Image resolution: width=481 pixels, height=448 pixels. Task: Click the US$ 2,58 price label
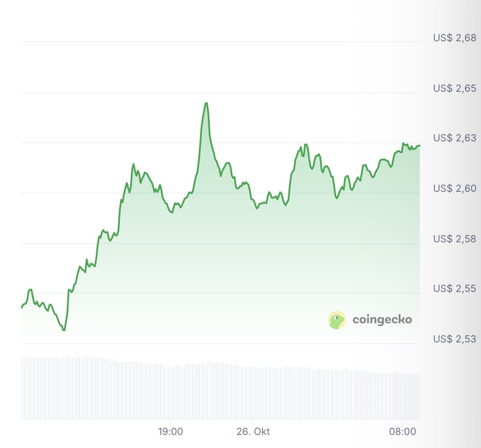point(455,239)
